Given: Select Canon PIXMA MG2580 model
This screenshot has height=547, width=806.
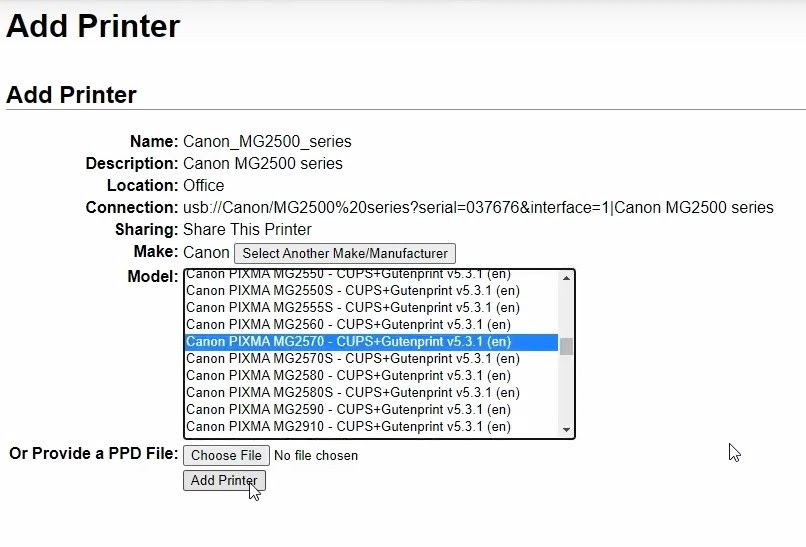Looking at the screenshot, I should coord(371,375).
